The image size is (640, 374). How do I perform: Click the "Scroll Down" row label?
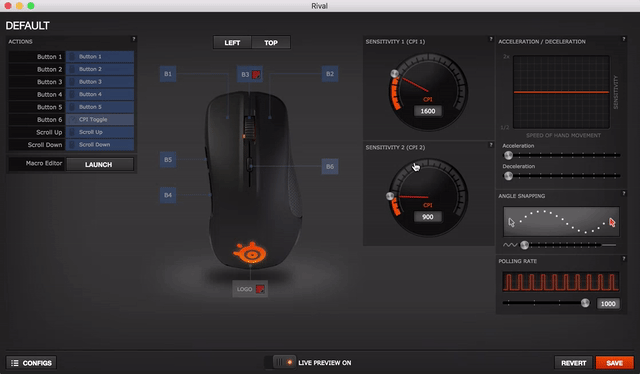click(x=45, y=145)
